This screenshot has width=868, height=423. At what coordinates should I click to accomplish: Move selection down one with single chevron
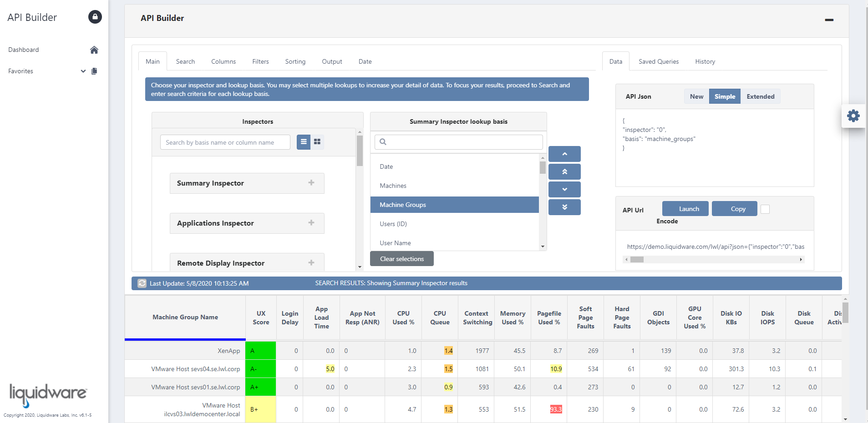[x=564, y=189]
